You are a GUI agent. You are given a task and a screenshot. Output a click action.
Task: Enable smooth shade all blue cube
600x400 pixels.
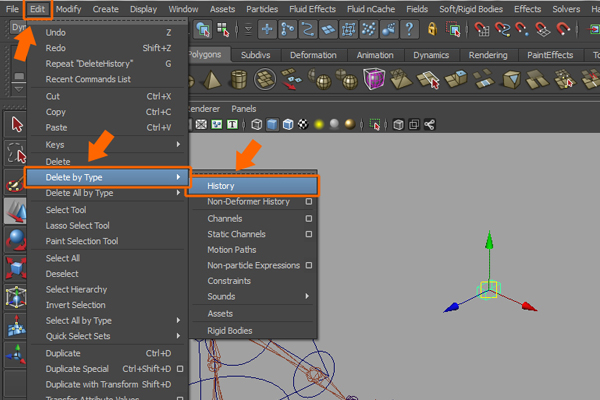[272, 124]
